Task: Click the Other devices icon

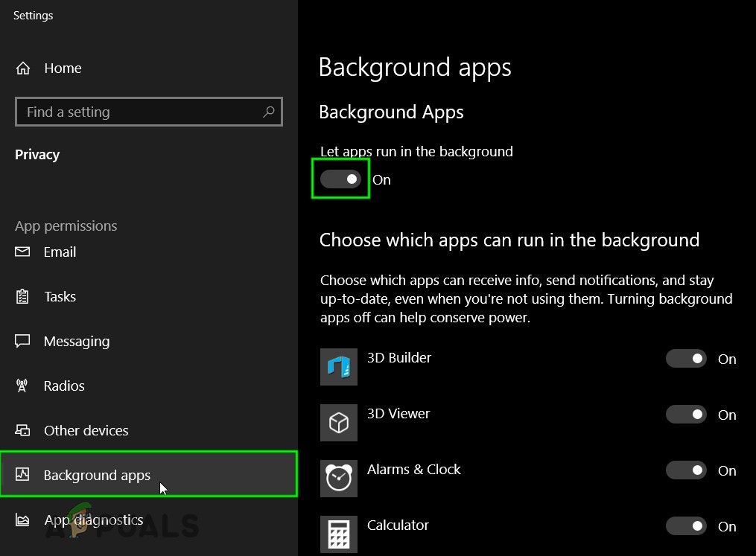Action: 22,431
